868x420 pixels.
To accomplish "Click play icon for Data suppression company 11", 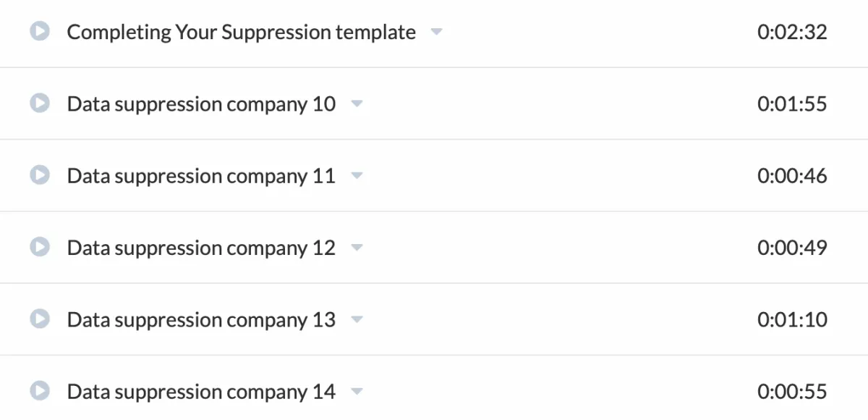I will pos(40,175).
